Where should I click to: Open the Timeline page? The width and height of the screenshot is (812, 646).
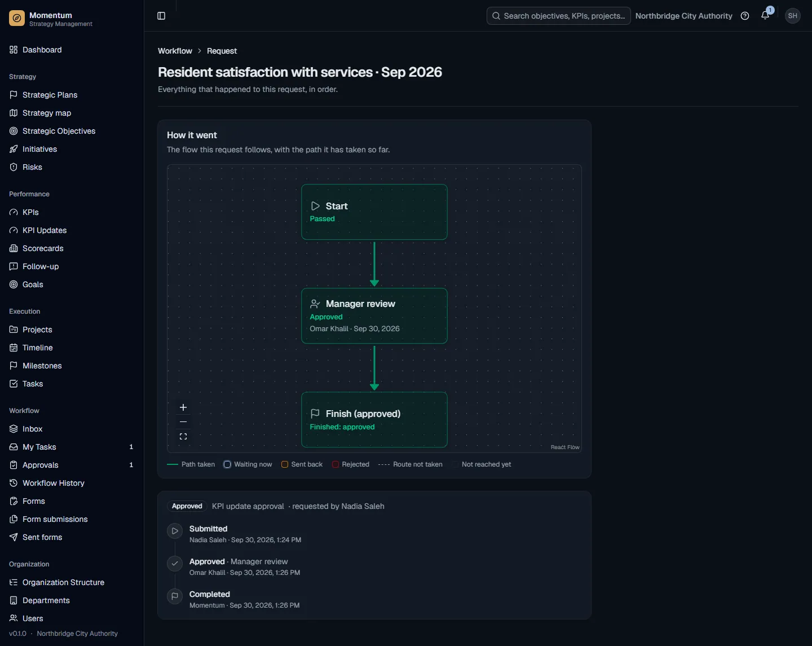72,348
